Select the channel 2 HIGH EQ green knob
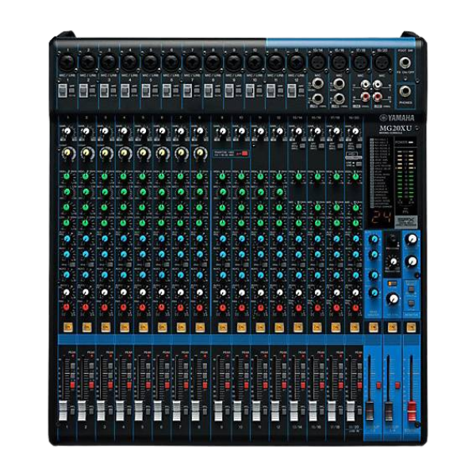The height and width of the screenshot is (476, 476). point(86,176)
